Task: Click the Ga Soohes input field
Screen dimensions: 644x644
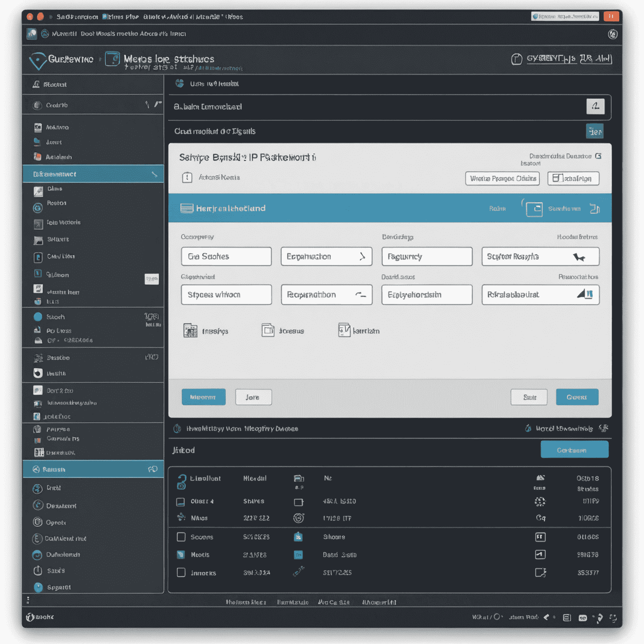Action: [x=226, y=257]
